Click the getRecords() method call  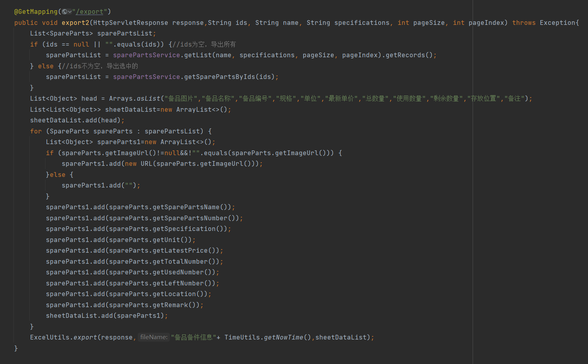pyautogui.click(x=409, y=55)
